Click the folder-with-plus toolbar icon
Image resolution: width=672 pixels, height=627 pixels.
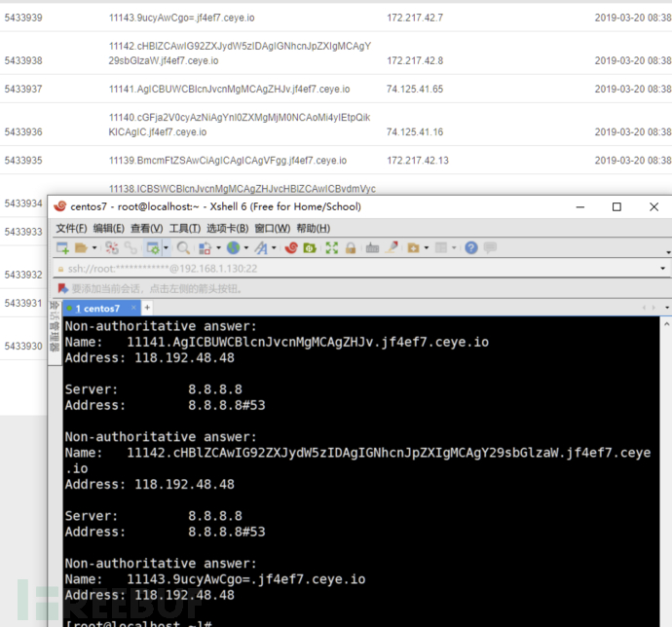pyautogui.click(x=413, y=247)
